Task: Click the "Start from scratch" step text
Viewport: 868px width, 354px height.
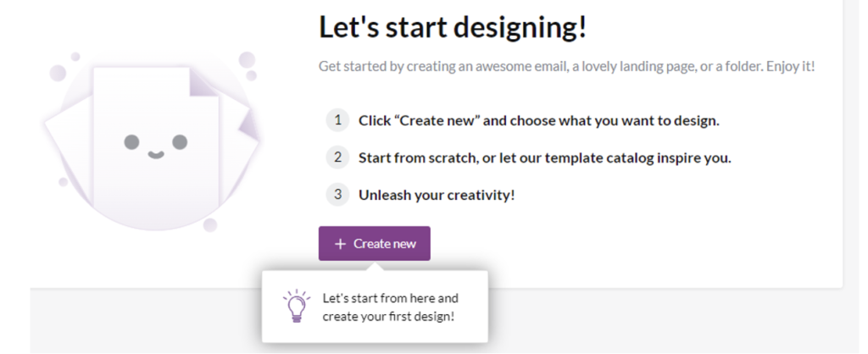Action: click(544, 158)
